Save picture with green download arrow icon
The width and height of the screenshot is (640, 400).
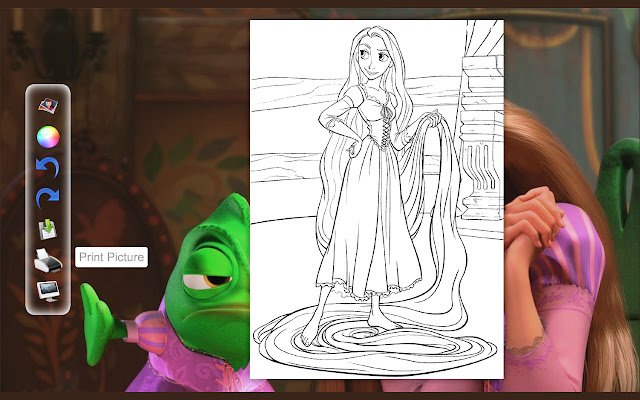[x=48, y=230]
